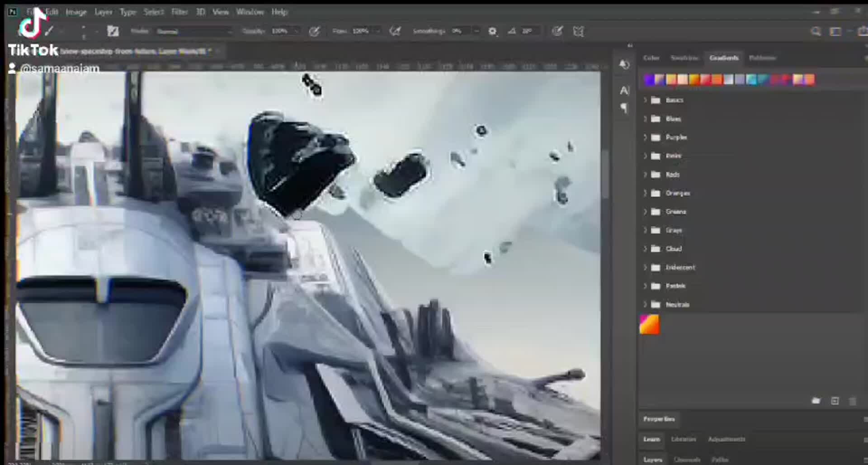Open the brush Smoothing options gear
Screen dimensions: 868x465
tap(492, 31)
